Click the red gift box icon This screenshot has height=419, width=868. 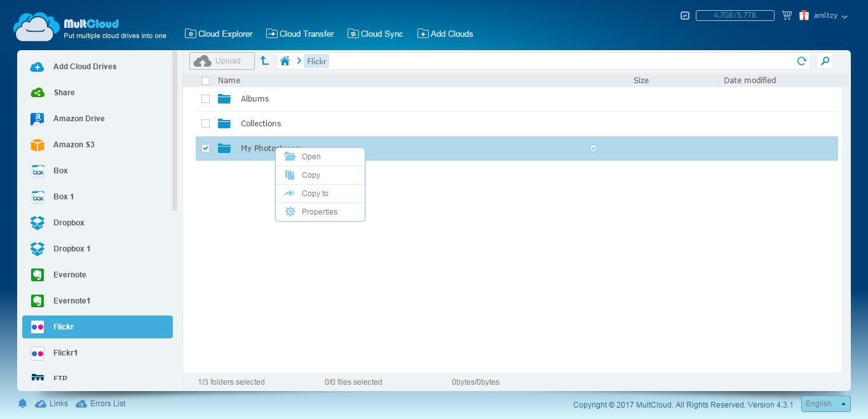804,15
